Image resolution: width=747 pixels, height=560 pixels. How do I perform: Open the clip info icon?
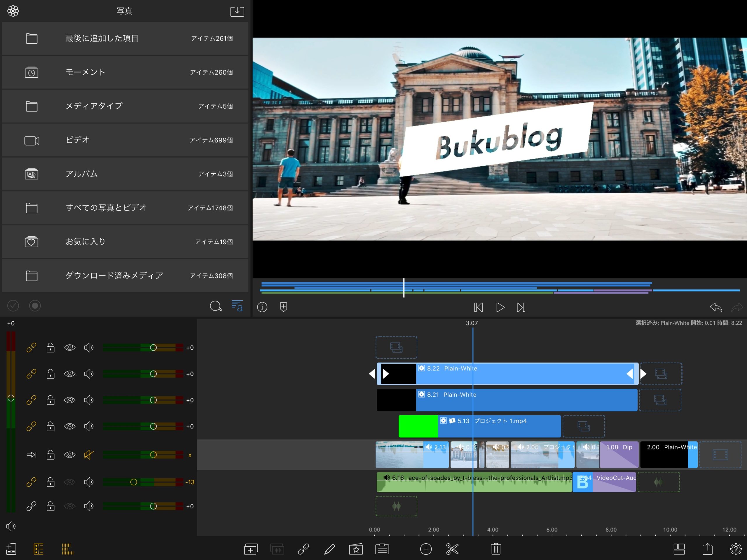(x=262, y=307)
